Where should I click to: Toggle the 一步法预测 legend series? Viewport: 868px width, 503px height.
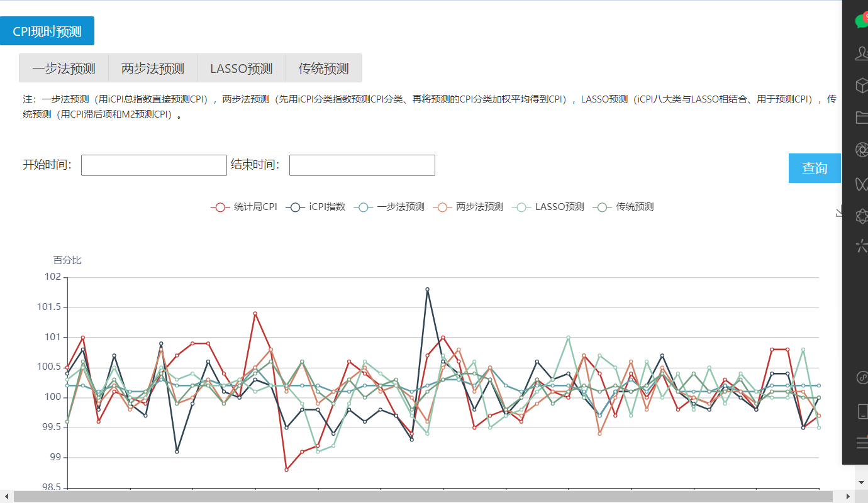(389, 207)
